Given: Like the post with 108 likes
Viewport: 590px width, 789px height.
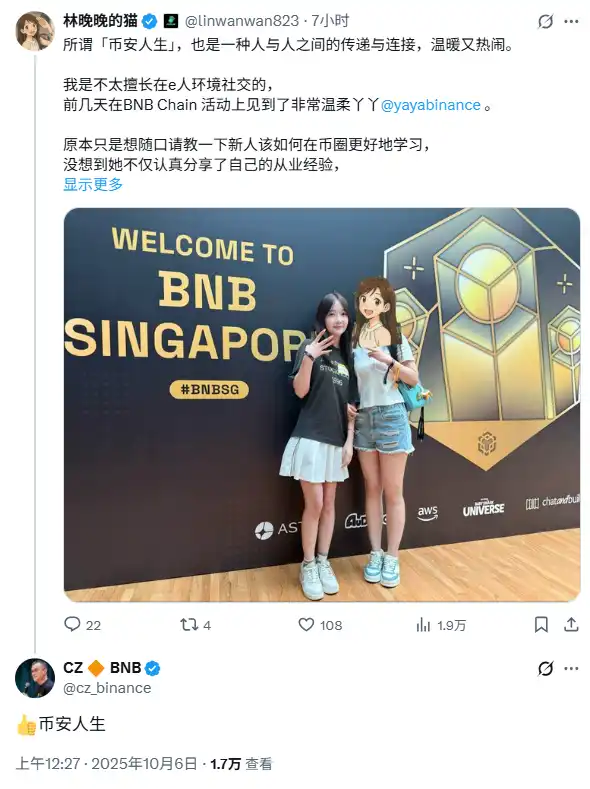Looking at the screenshot, I should click(x=306, y=624).
